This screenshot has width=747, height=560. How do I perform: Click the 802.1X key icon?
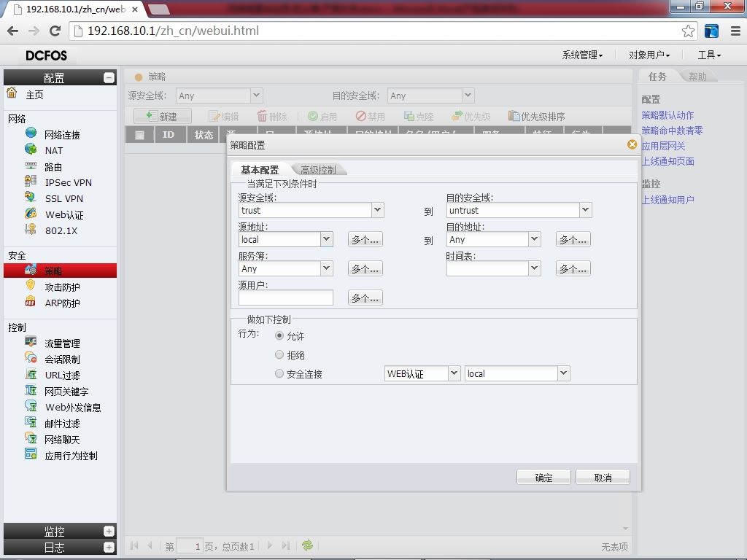(x=31, y=229)
